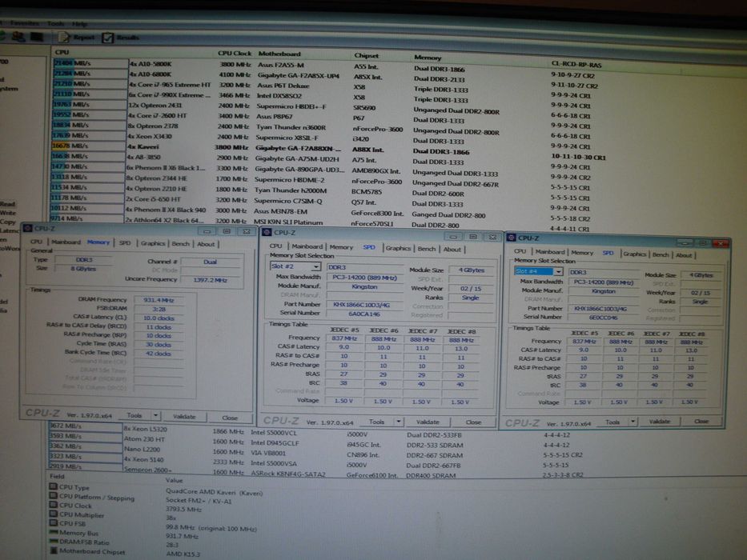Open the Slot #4 memory slot dropdown
The image size is (747, 560).
click(x=558, y=271)
